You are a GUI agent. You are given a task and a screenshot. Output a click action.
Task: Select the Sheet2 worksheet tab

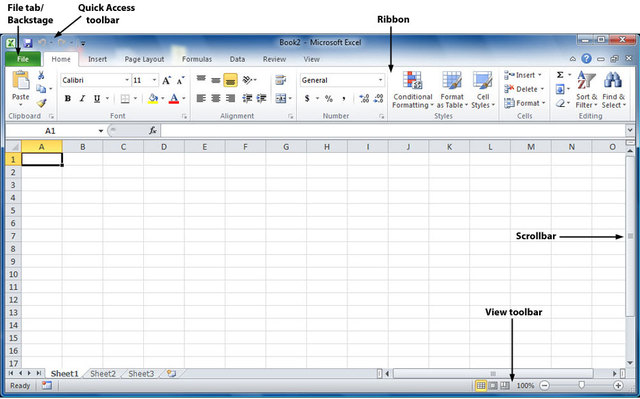click(x=103, y=374)
